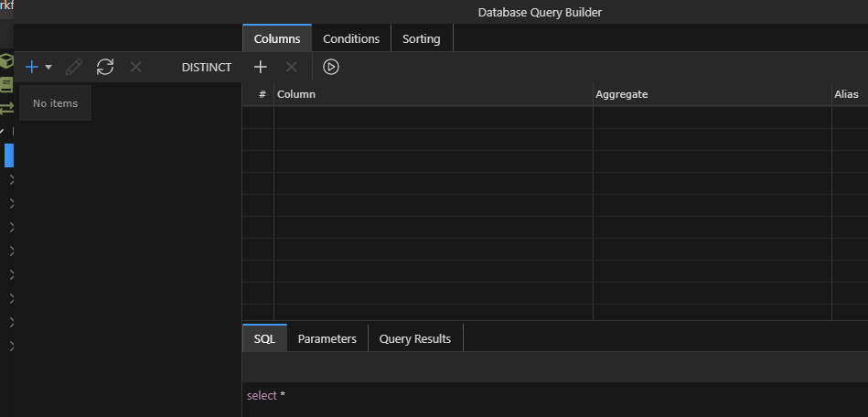Click the SQL text showing select *
The width and height of the screenshot is (868, 417).
266,395
